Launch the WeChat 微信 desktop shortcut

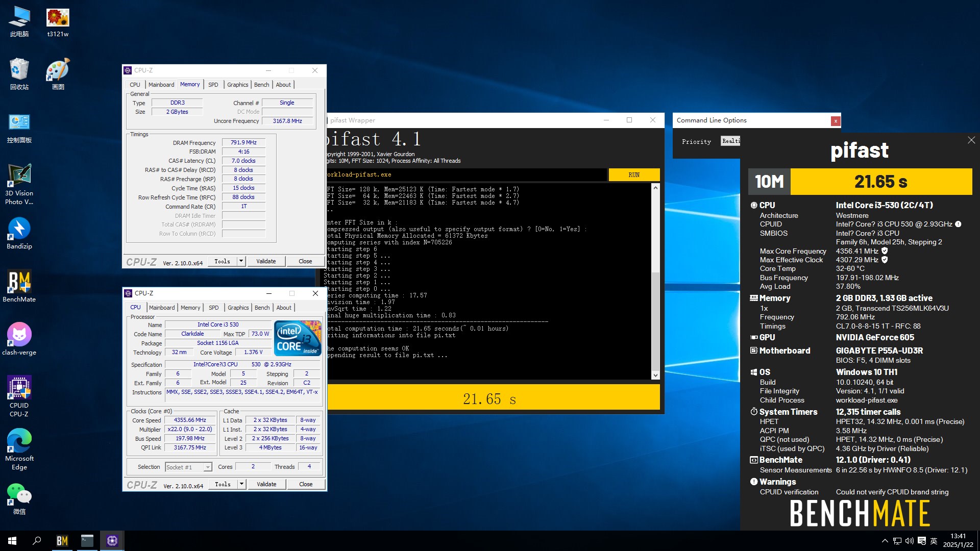[x=19, y=499]
